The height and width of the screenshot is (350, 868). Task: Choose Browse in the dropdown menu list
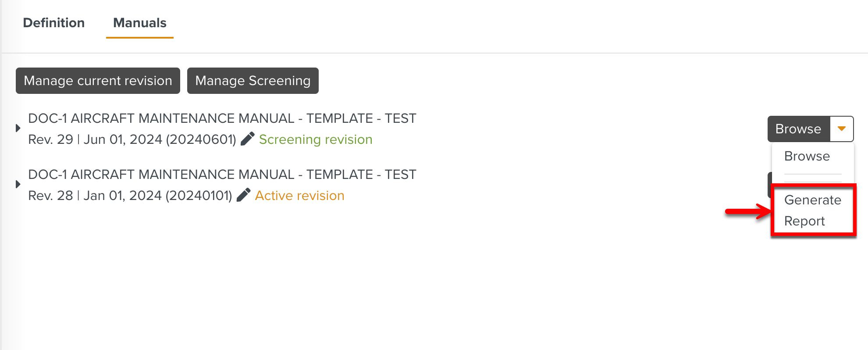point(807,156)
